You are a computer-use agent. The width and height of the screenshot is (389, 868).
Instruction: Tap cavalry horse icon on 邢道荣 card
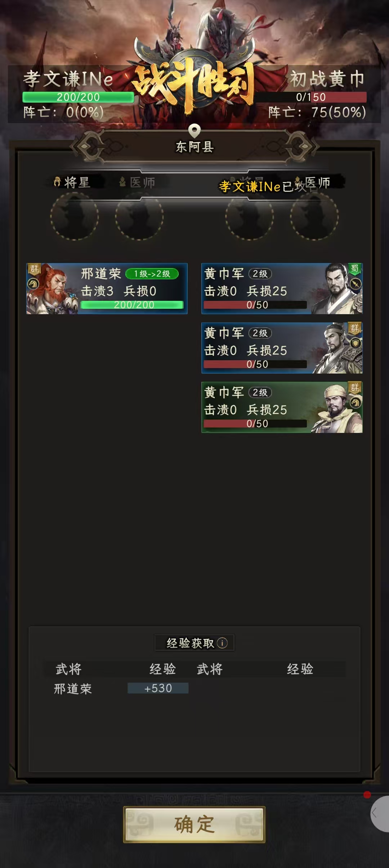(33, 284)
